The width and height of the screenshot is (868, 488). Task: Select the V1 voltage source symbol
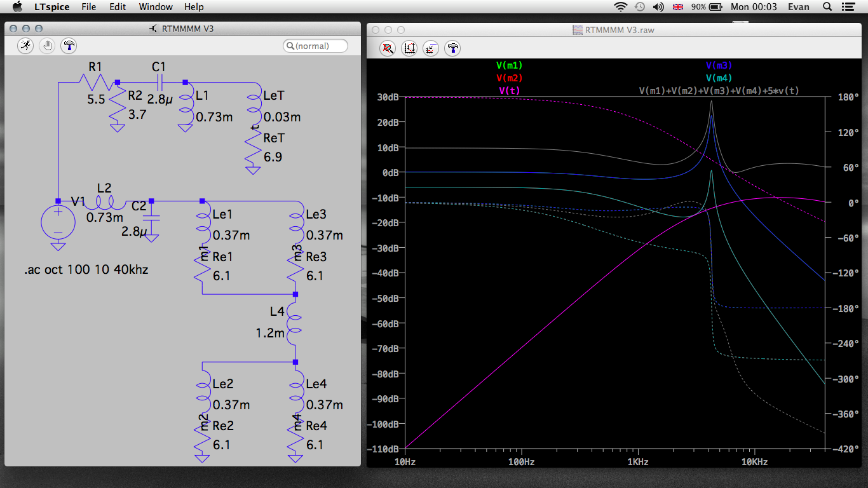coord(58,222)
